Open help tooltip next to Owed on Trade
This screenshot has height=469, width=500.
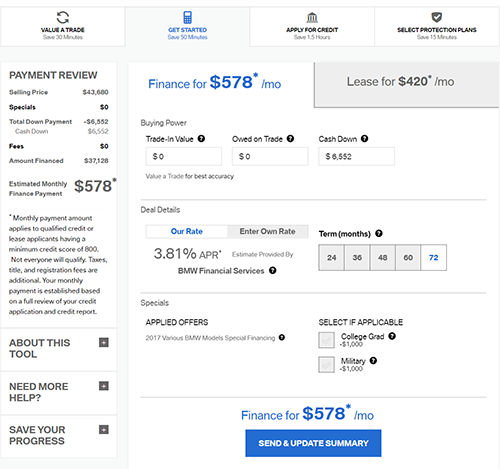pyautogui.click(x=290, y=139)
